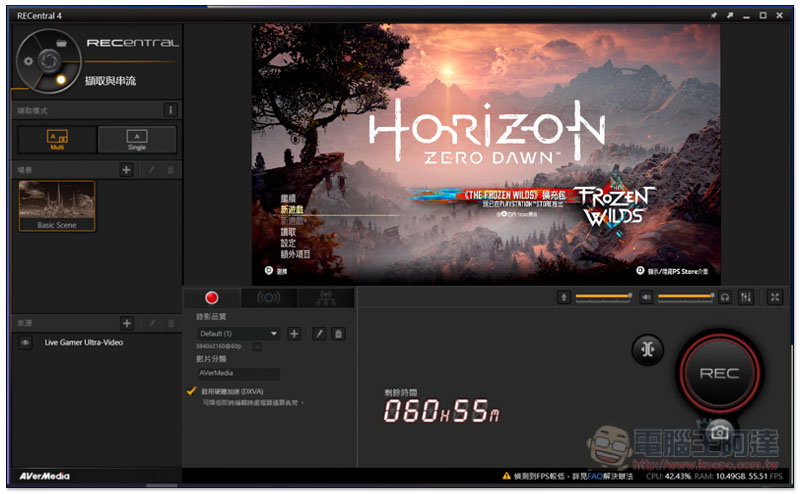The height and width of the screenshot is (494, 800).
Task: Adjust the speaker volume slider
Action: (686, 297)
